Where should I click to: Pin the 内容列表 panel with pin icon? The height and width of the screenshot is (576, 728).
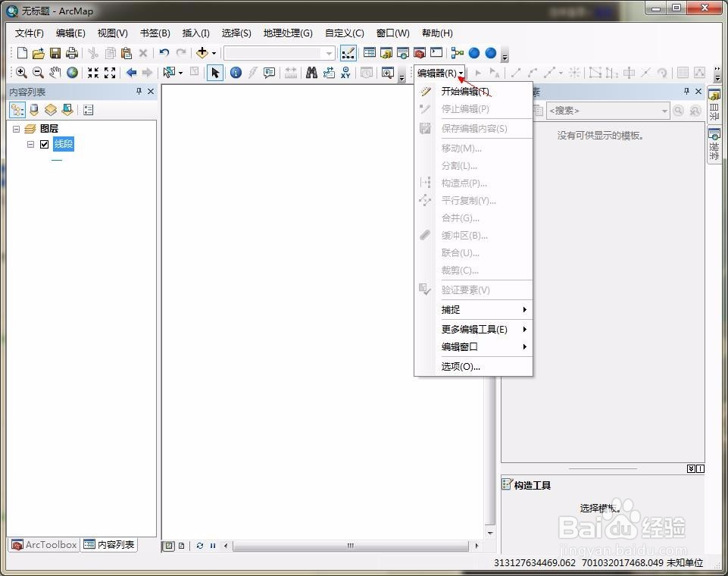(x=139, y=91)
